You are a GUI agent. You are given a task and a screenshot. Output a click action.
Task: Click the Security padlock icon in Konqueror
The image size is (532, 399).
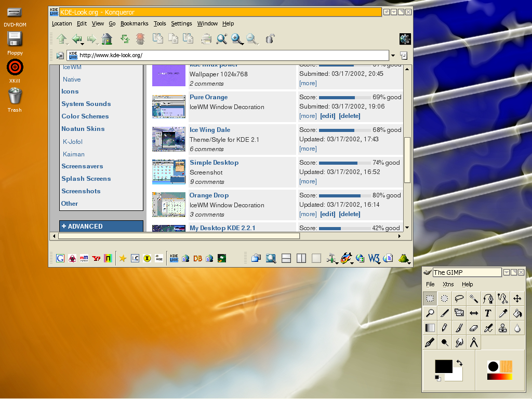[x=270, y=38]
